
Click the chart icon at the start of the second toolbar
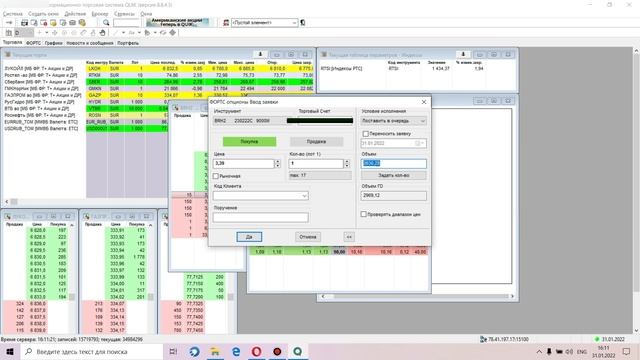[x=9, y=33]
